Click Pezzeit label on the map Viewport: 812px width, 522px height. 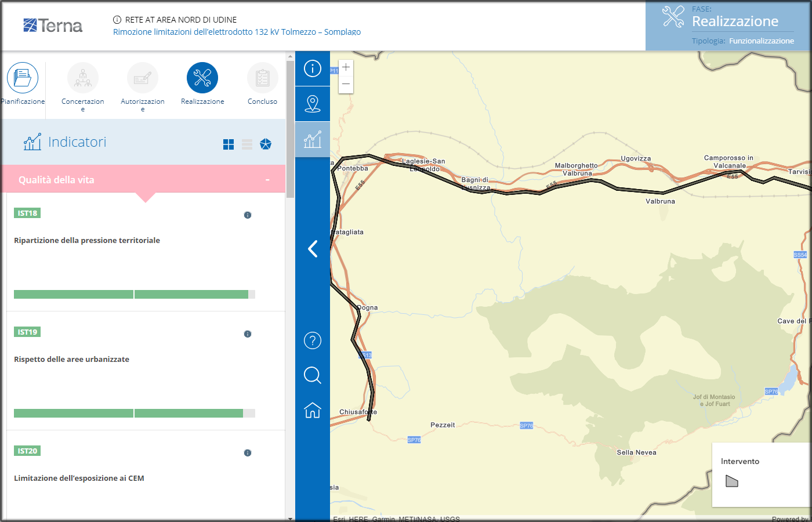point(443,425)
